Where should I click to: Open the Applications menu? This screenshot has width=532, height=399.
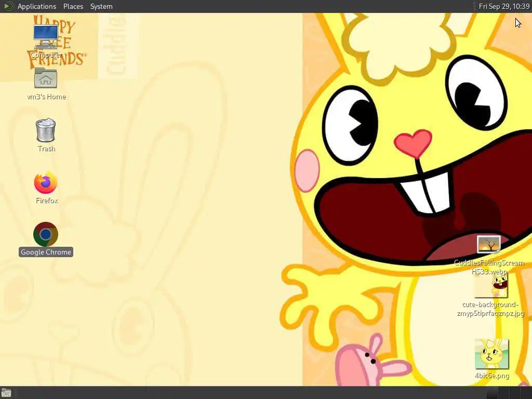pos(37,6)
